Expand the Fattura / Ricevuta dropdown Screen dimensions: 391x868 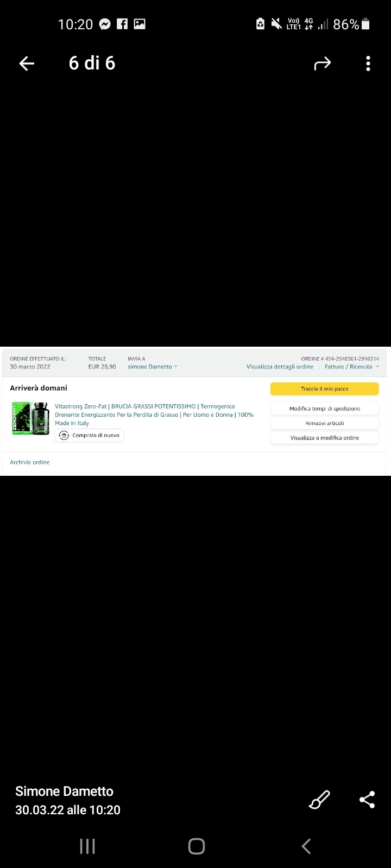tap(352, 367)
